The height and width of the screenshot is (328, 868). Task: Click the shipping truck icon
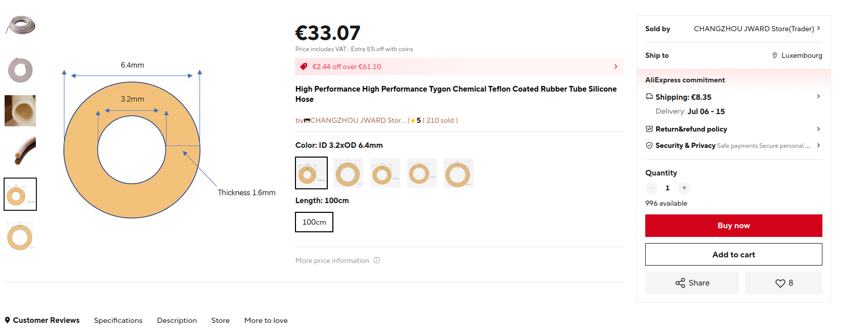point(649,97)
